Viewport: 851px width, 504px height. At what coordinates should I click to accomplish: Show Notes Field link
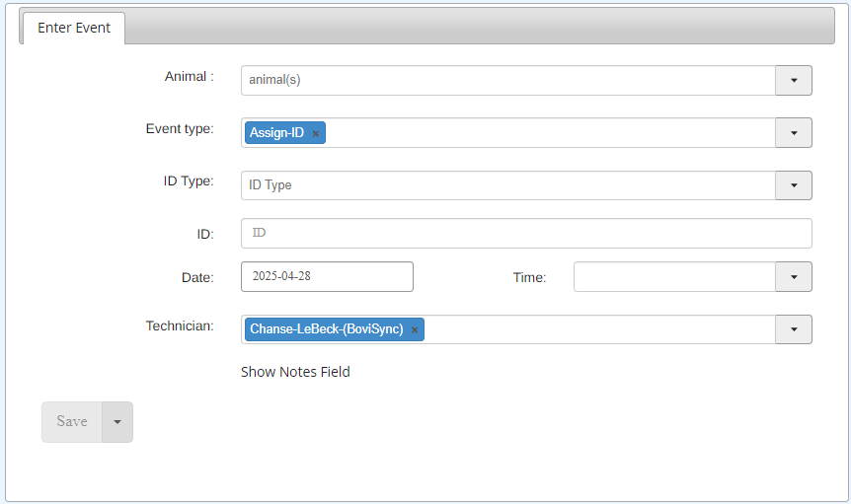295,372
